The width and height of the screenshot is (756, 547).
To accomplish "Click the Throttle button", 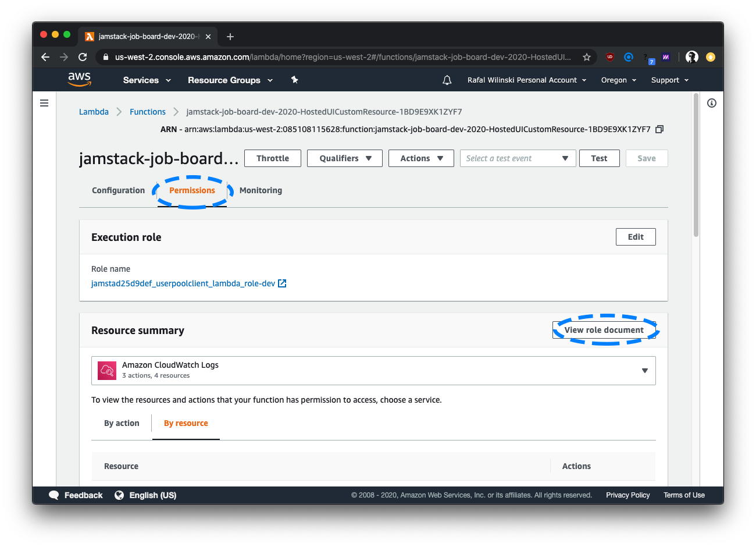I will click(273, 158).
